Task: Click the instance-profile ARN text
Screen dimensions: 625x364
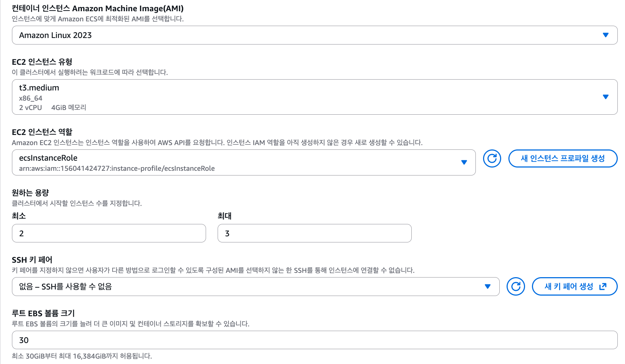Action: point(117,169)
